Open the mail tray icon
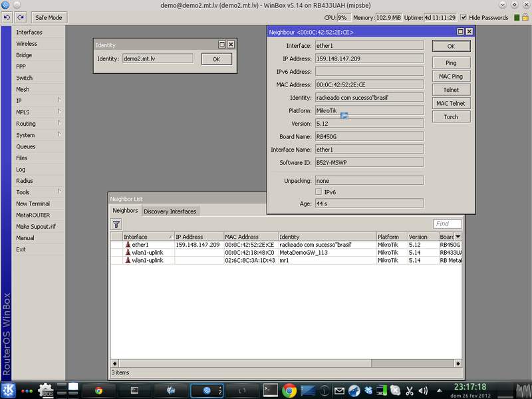This screenshot has width=532, height=399. tap(339, 391)
